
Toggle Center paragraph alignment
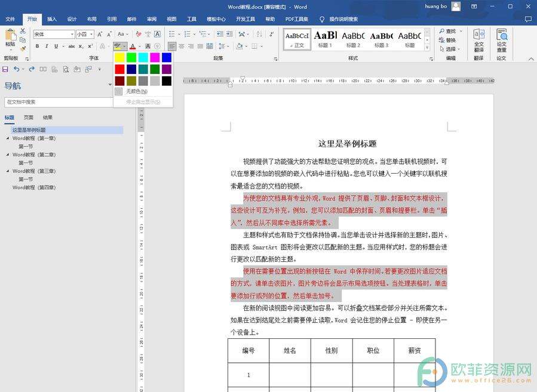(x=182, y=46)
